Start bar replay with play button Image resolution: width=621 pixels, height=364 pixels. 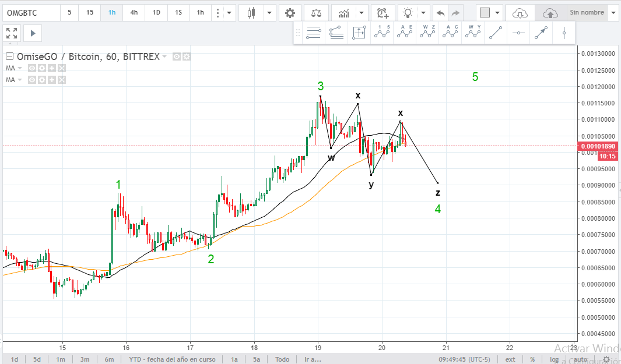pyautogui.click(x=33, y=33)
